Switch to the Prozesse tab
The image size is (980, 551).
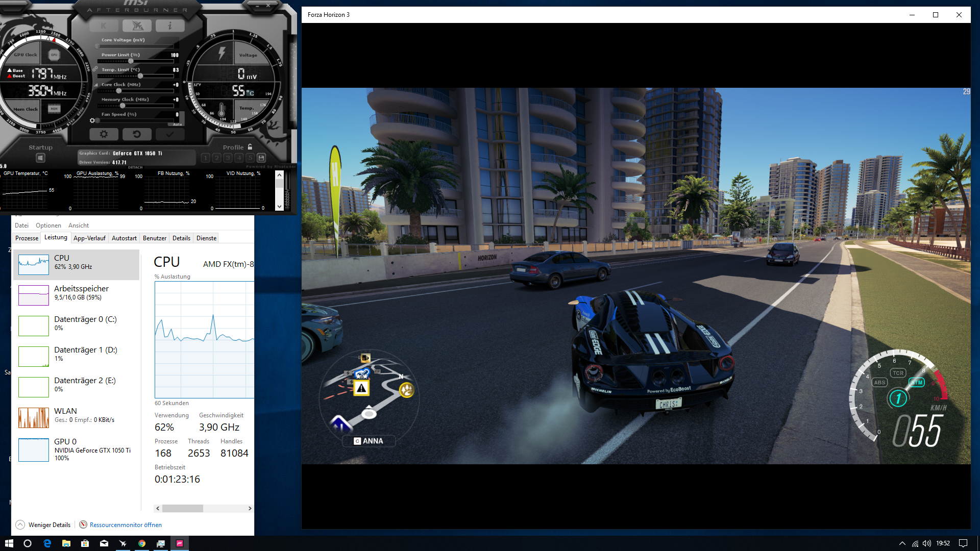(27, 238)
